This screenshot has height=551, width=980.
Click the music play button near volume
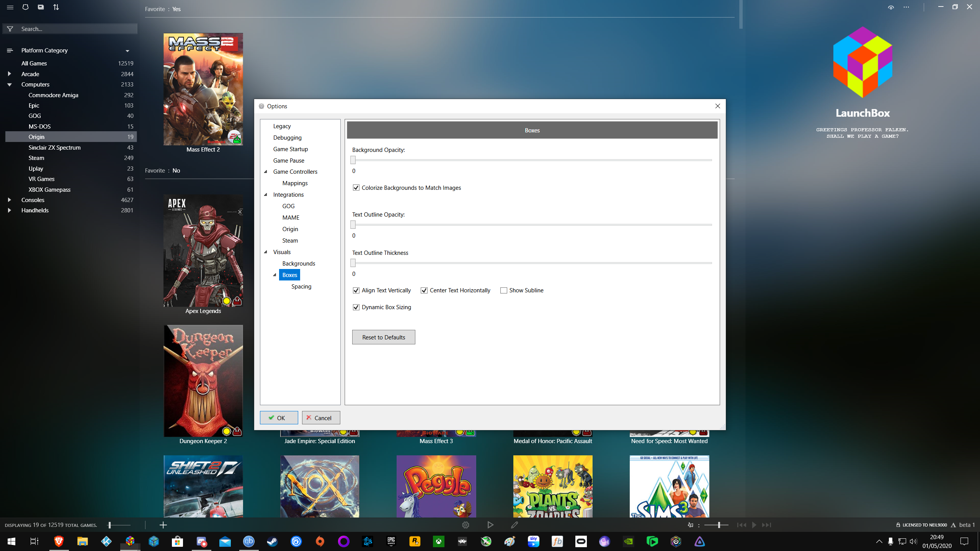click(754, 525)
